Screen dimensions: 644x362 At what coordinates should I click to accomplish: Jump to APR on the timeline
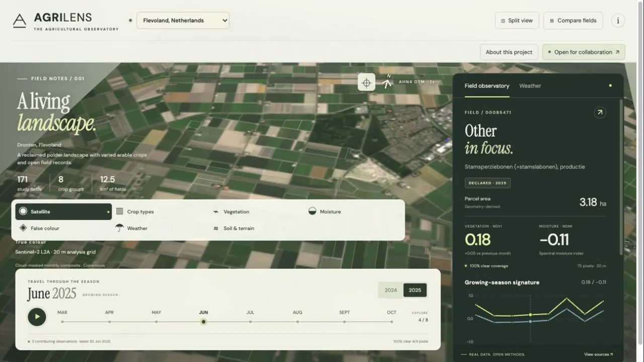pos(109,317)
